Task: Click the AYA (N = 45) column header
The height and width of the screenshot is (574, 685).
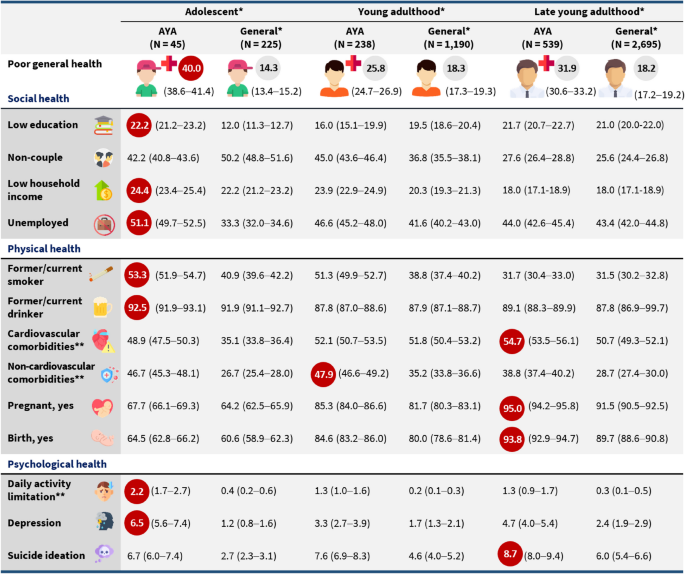Action: [167, 38]
